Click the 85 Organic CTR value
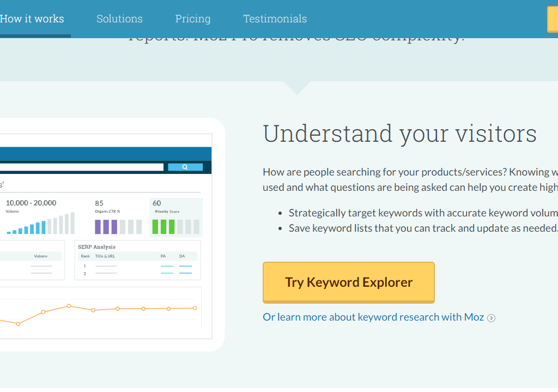 (99, 203)
